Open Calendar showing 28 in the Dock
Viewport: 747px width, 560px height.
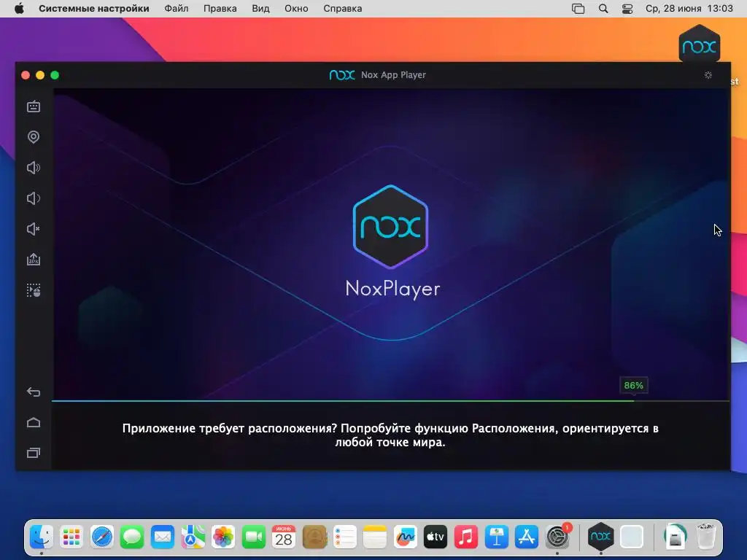click(284, 537)
